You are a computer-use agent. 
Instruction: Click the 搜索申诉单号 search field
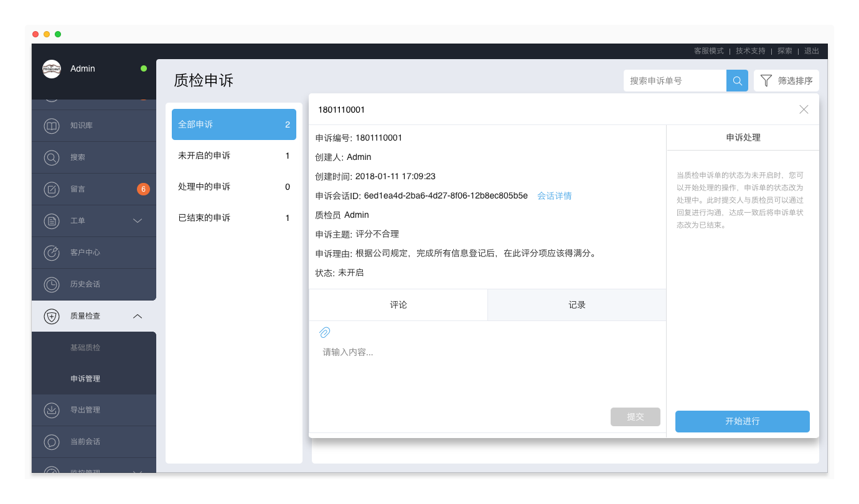click(x=675, y=81)
